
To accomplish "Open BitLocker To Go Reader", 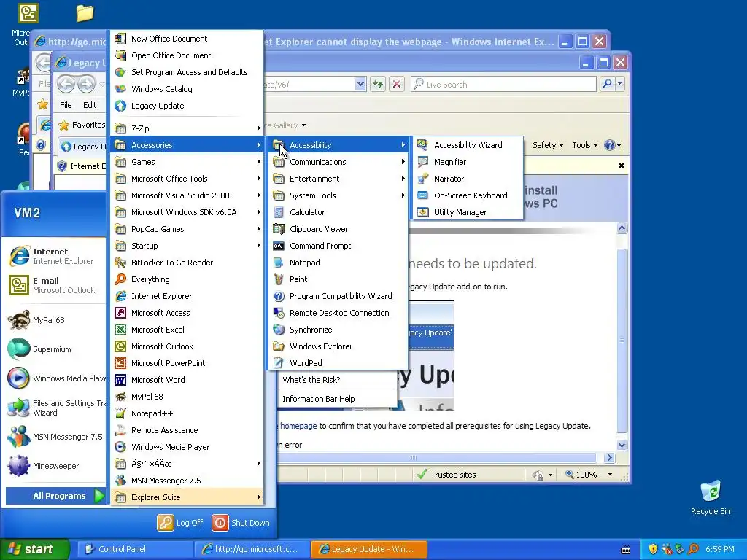I will coord(187,262).
